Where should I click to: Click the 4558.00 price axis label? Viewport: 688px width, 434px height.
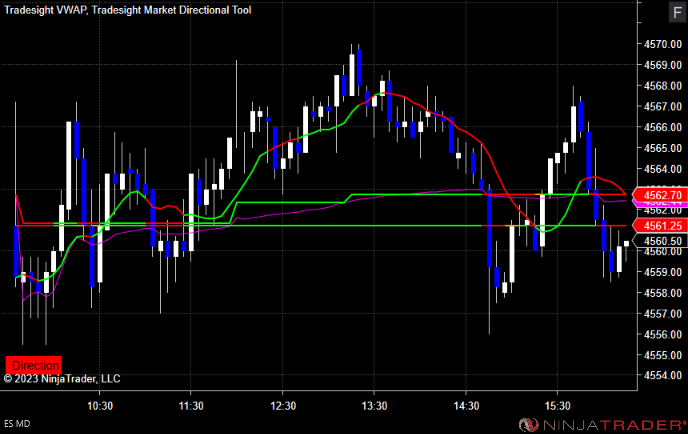663,293
